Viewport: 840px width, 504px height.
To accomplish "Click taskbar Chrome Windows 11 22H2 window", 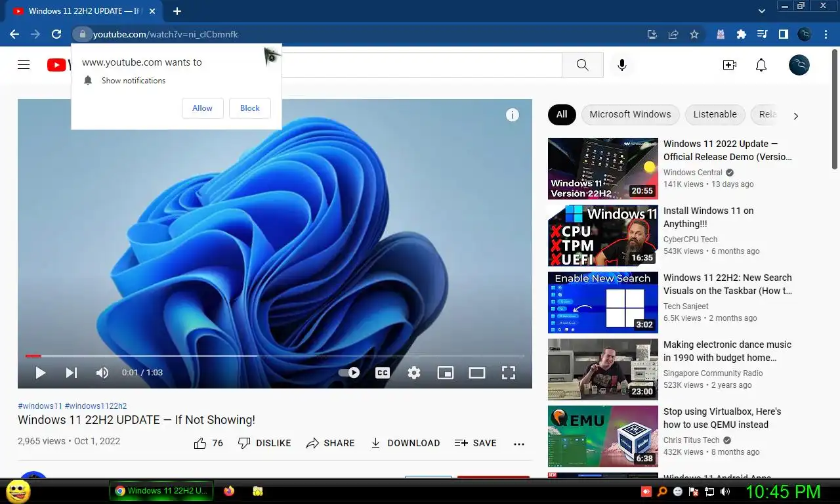I will click(x=161, y=491).
